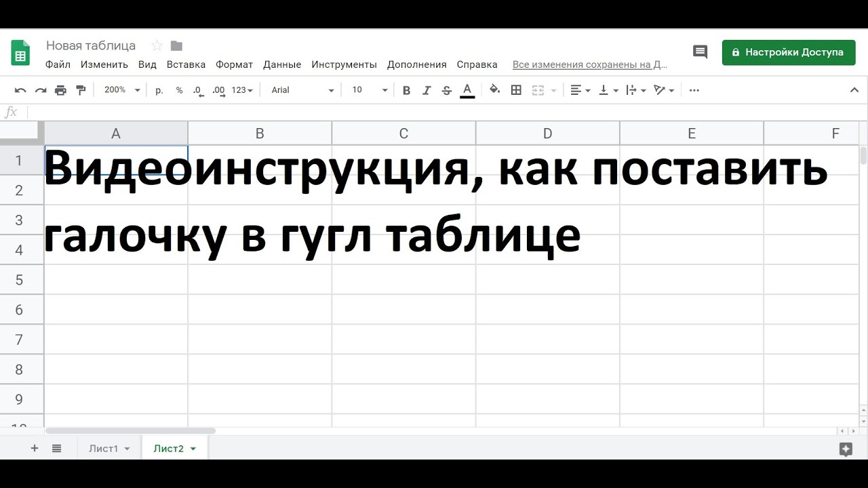Image resolution: width=868 pixels, height=488 pixels.
Task: Open the three-dots more toolbar options
Action: click(694, 90)
